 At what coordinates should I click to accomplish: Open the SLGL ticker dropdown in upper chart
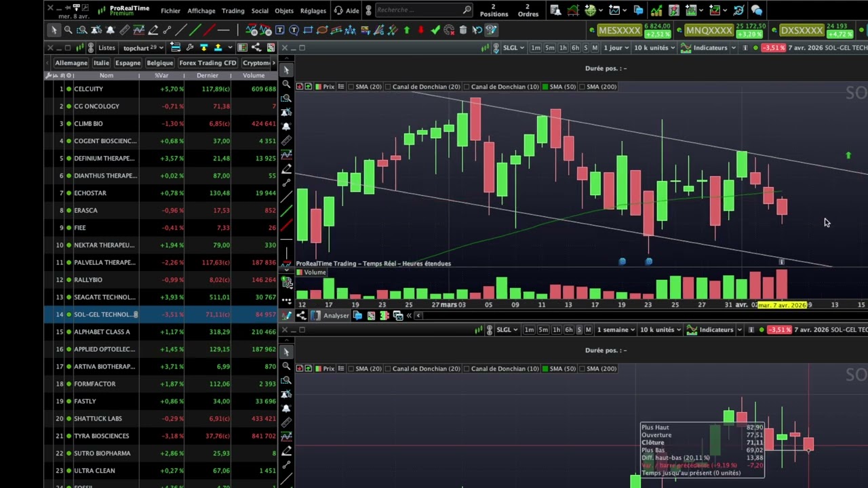514,47
